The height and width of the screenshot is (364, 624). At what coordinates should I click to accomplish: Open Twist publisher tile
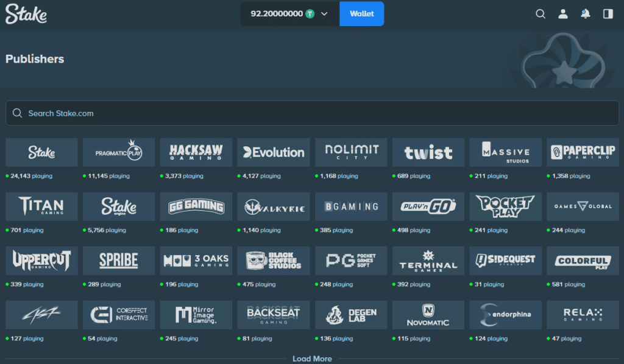click(x=428, y=152)
